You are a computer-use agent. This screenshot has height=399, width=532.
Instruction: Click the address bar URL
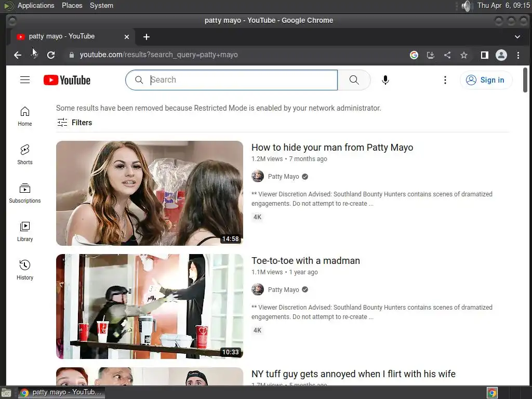[x=158, y=55]
